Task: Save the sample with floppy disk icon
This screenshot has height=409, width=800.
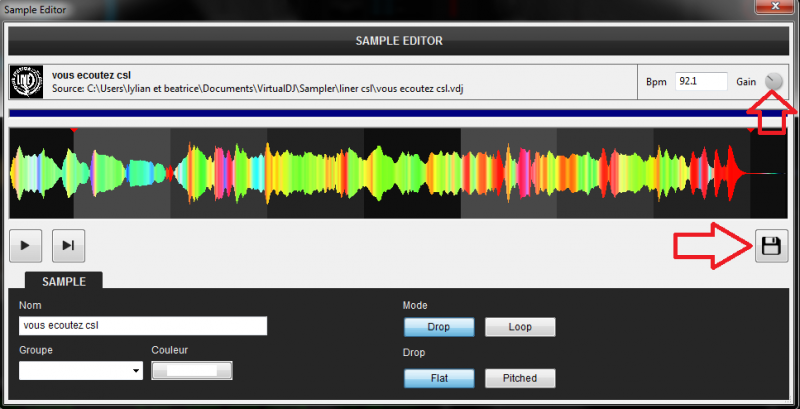Action: pos(771,245)
